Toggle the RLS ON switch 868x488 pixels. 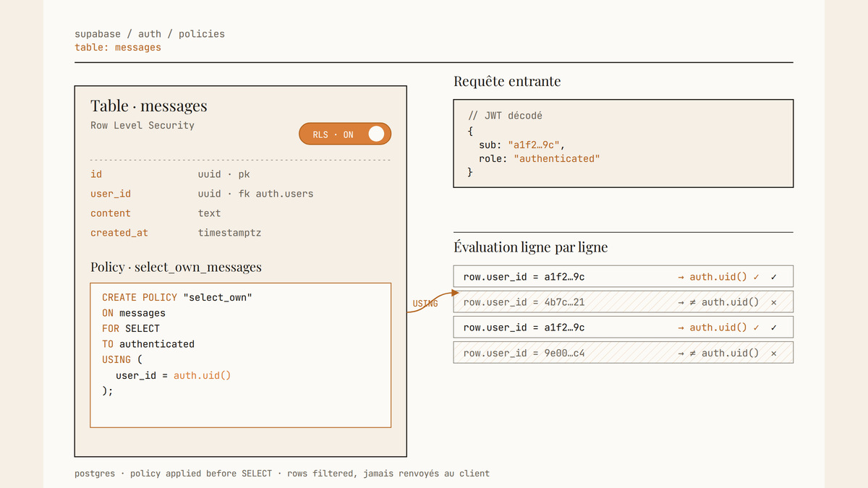coord(345,134)
